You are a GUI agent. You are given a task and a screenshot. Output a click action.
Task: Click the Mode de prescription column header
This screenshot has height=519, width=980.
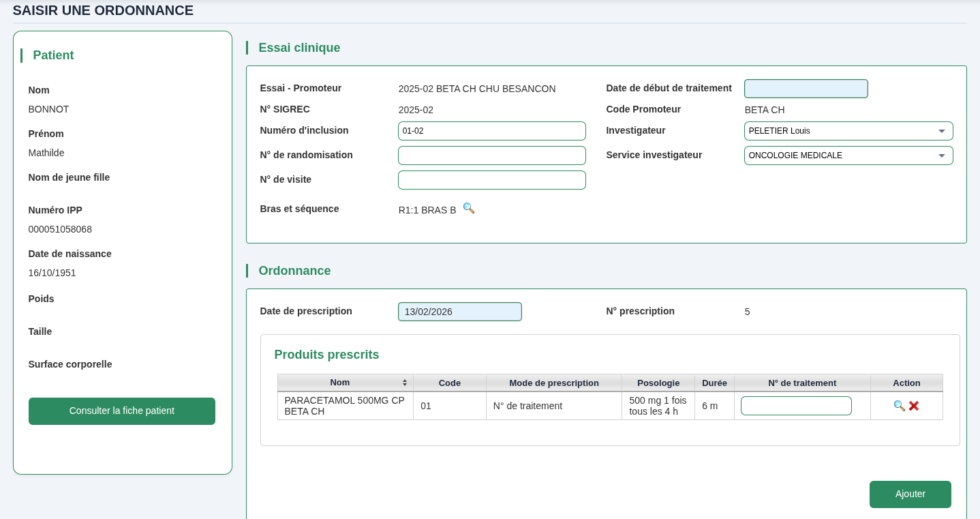[554, 383]
